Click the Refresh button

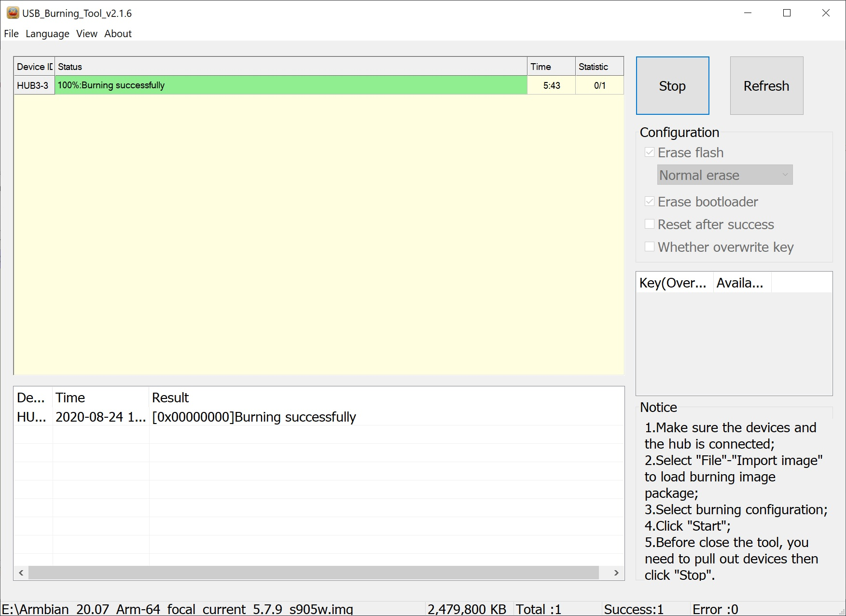[x=766, y=85]
